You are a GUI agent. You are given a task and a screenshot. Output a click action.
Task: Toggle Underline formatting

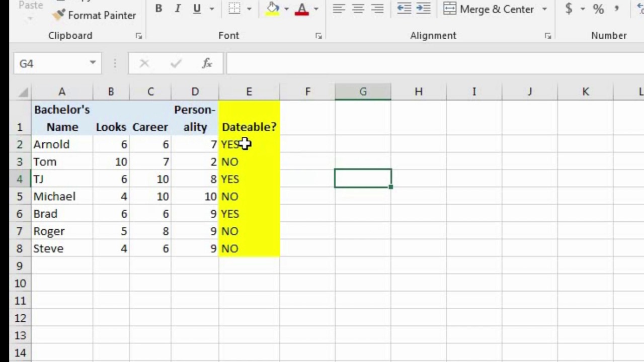[x=197, y=9]
